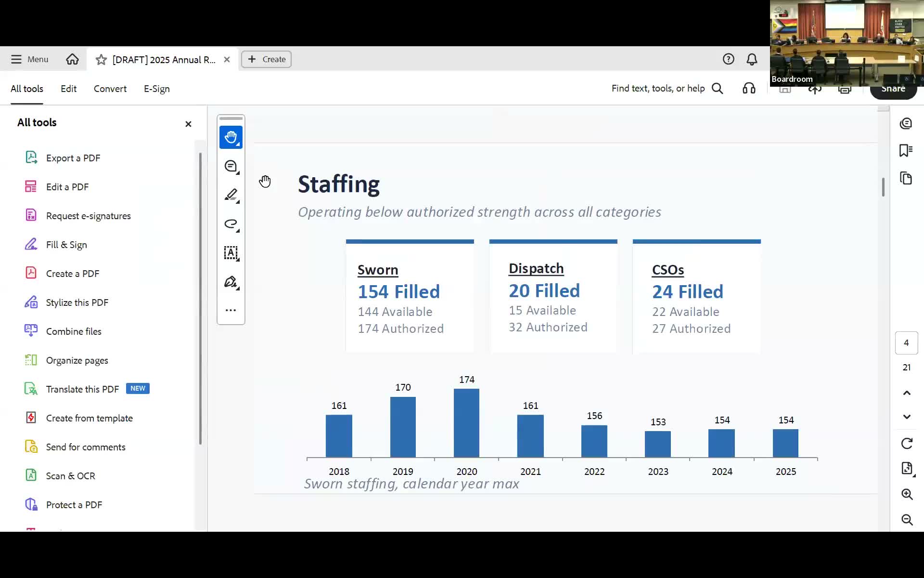Click the Create new tab button
Screen dimensions: 924x578
[266, 59]
